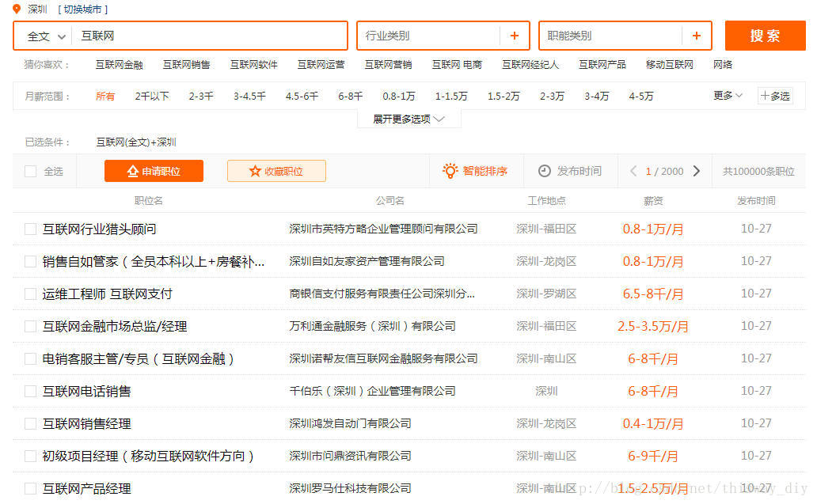Image resolution: width=817 pixels, height=504 pixels.
Task: Click 切换城市 to switch city
Action: point(83,9)
